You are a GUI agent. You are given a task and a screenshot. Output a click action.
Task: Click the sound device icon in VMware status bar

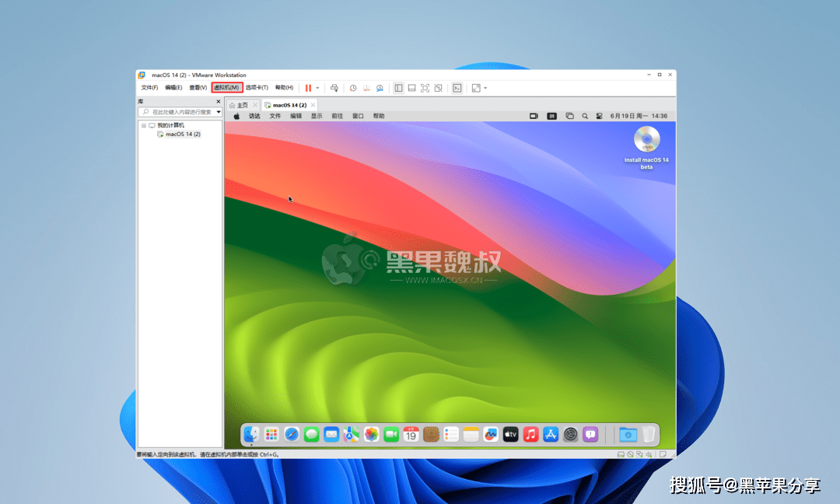coord(649,455)
